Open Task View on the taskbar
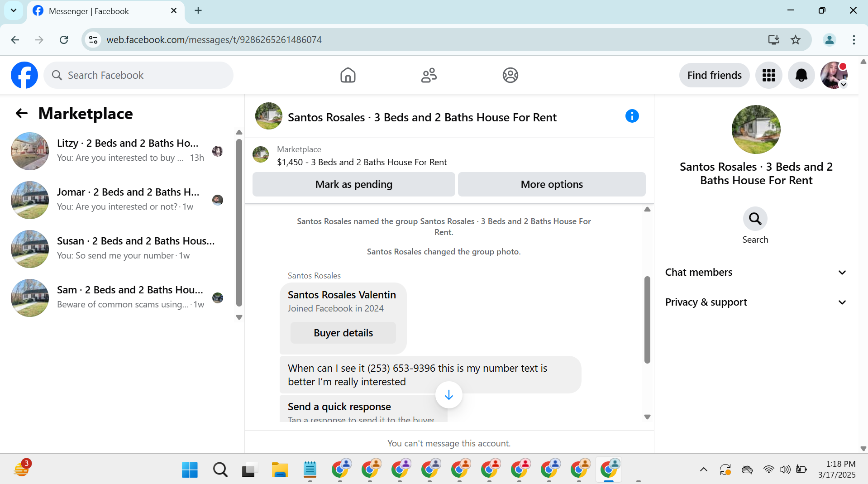Viewport: 868px width, 484px height. click(x=249, y=470)
